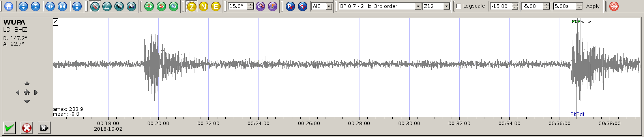This screenshot has width=644, height=137.
Task: Click the WUPA station name label
Action: pos(14,22)
